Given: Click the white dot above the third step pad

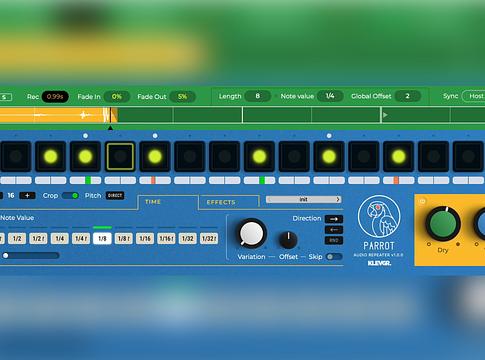Looking at the screenshot, I should tap(85, 136).
